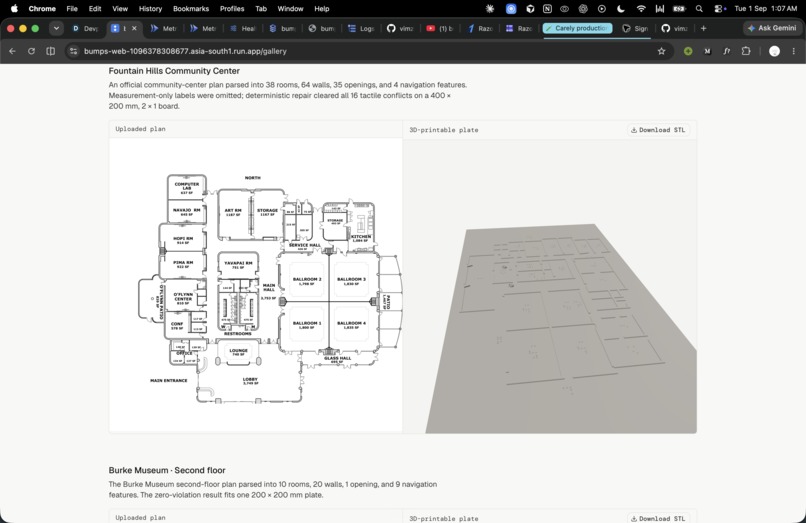Click the 3D cube icon in the menu bar
Screen dimensions: 806x523
pyautogui.click(x=530, y=9)
